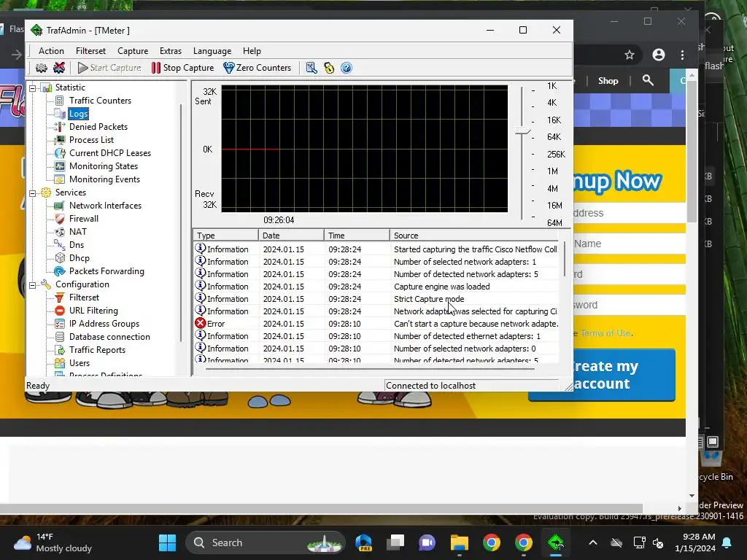
Task: Click the Dns icon in tree
Action: [x=60, y=245]
